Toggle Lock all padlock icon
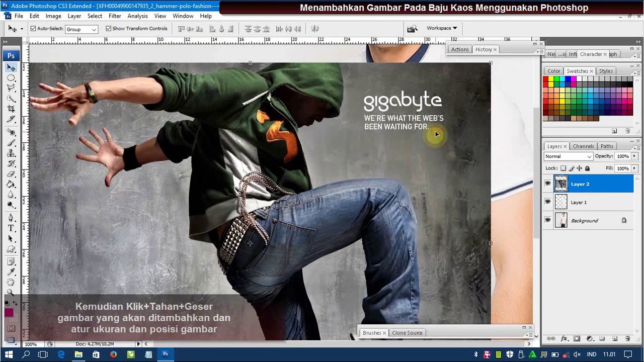The image size is (644, 362). click(587, 168)
